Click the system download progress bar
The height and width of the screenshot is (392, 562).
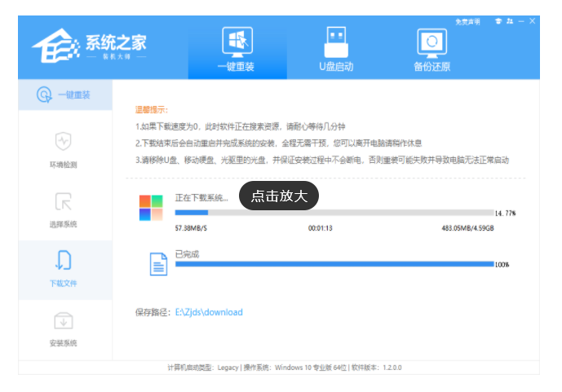tap(334, 213)
